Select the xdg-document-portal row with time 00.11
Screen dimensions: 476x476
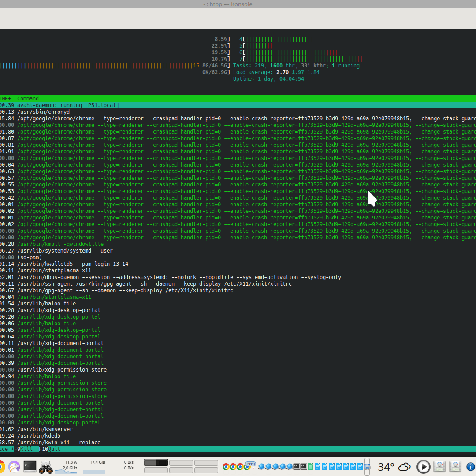(238, 343)
